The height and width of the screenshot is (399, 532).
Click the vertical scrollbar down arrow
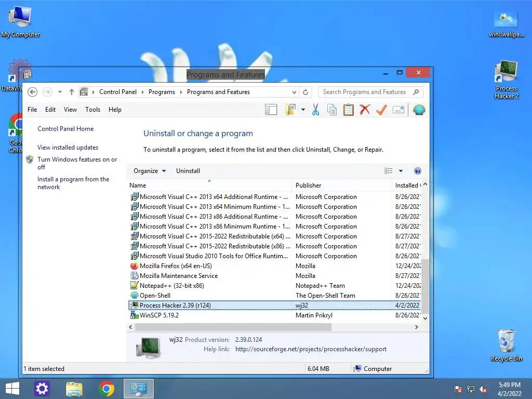tap(425, 318)
